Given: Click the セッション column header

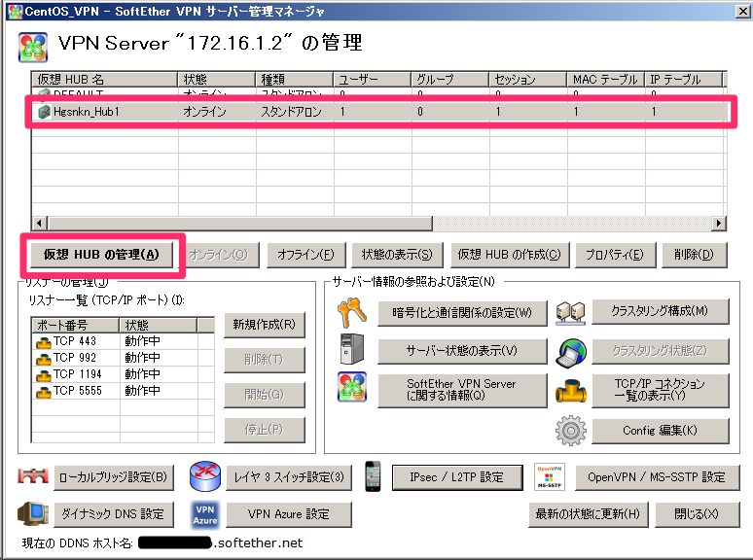Looking at the screenshot, I should [x=527, y=79].
